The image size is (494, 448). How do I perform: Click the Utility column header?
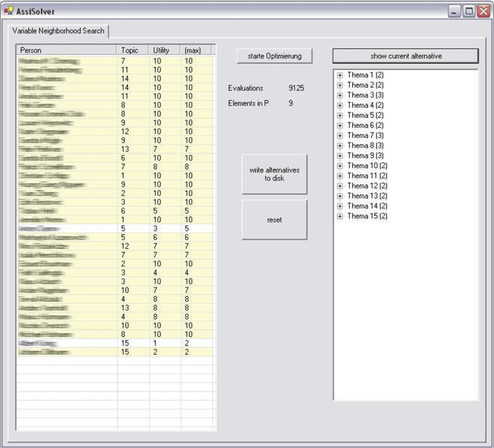coord(164,50)
